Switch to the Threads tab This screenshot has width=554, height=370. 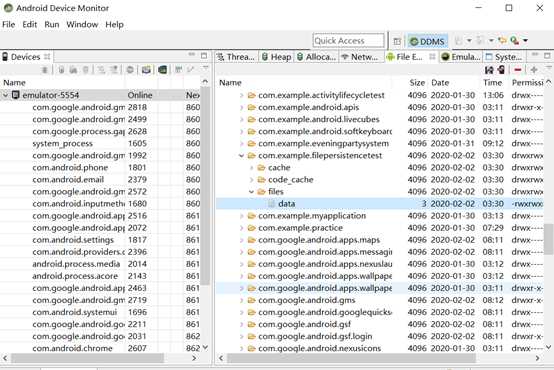pos(236,57)
